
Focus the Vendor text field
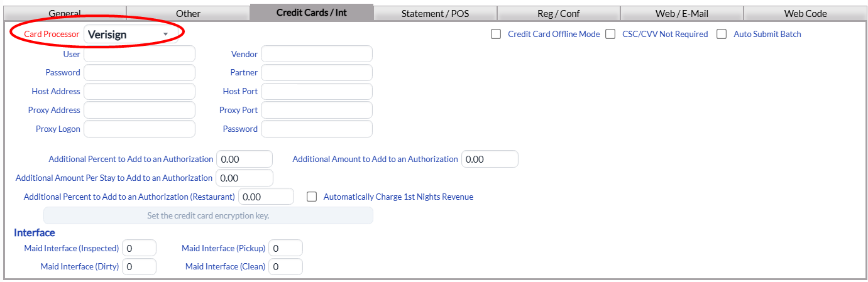tap(316, 54)
